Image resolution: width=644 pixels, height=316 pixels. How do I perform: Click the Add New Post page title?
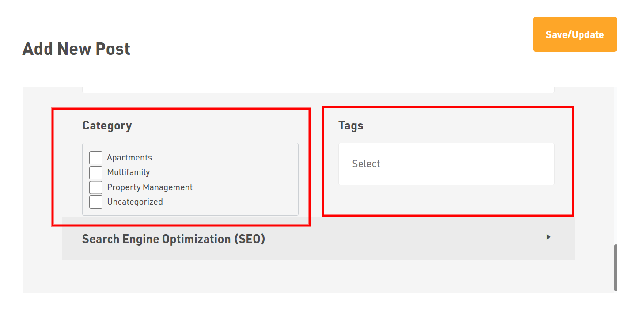(x=76, y=49)
